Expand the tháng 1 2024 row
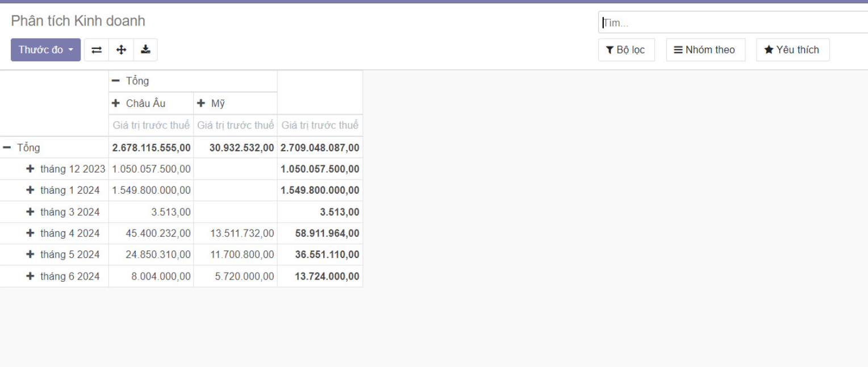Image resolution: width=868 pixels, height=367 pixels. pyautogui.click(x=63, y=190)
